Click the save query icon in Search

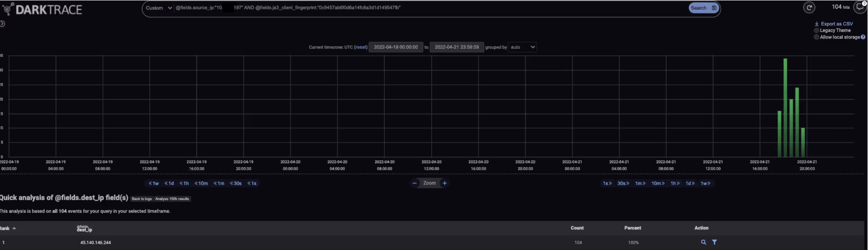pyautogui.click(x=714, y=8)
